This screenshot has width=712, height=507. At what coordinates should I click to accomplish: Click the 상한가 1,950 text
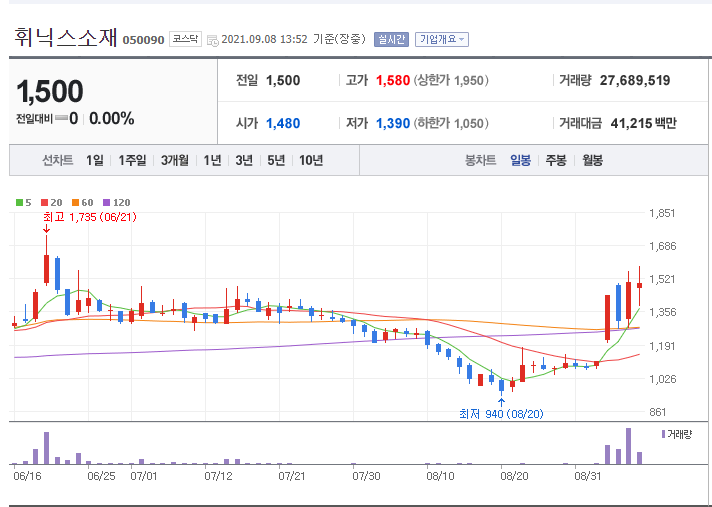click(451, 80)
